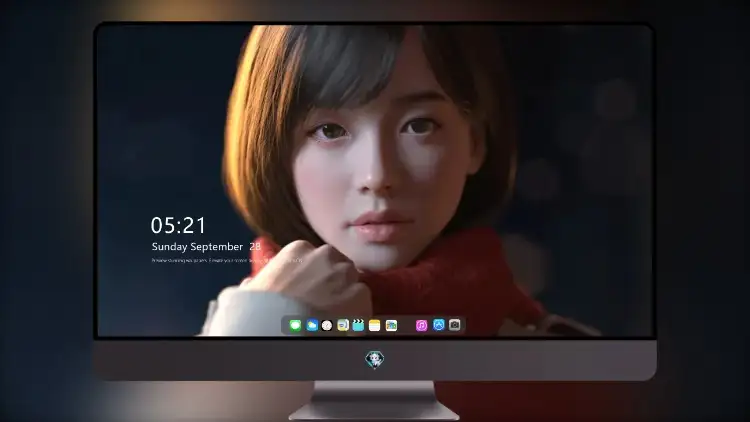Screen dimensions: 750x422
Task: Click the empty gap in the dock
Action: point(407,325)
